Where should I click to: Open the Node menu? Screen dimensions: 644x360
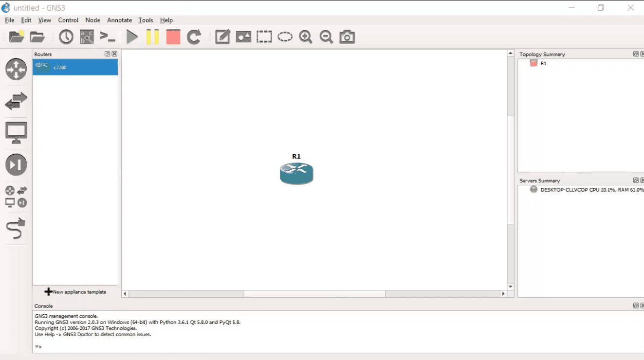click(92, 20)
